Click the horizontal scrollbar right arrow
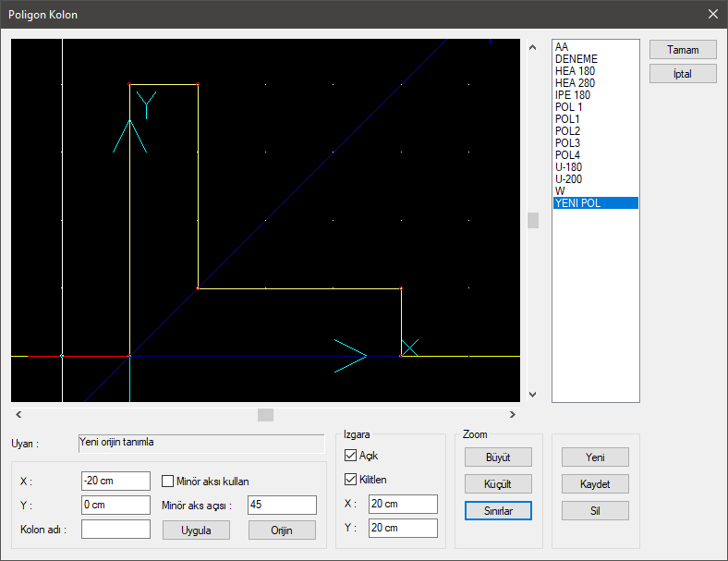The image size is (728, 561). click(513, 415)
